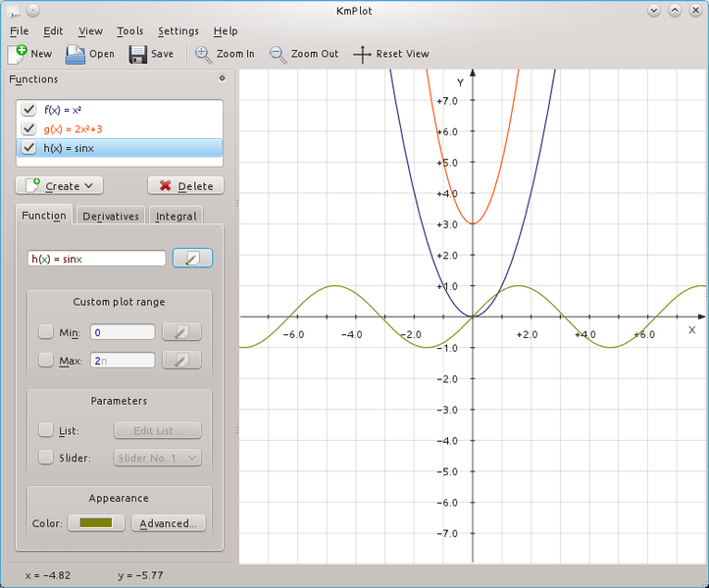Switch to the Derivatives tab
Image resolution: width=709 pixels, height=588 pixels.
pos(110,216)
